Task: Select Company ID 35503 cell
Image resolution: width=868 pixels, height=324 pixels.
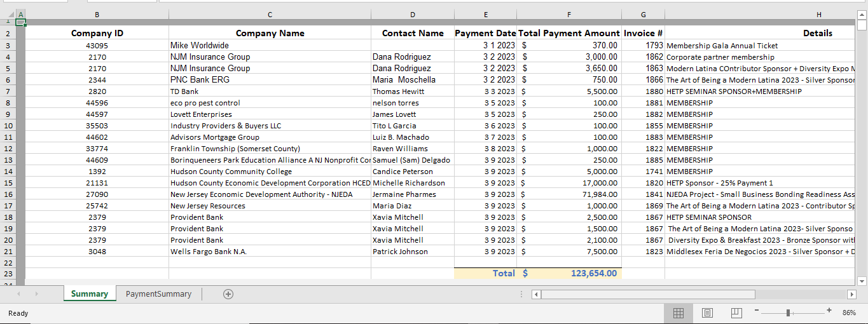Action: coord(97,126)
